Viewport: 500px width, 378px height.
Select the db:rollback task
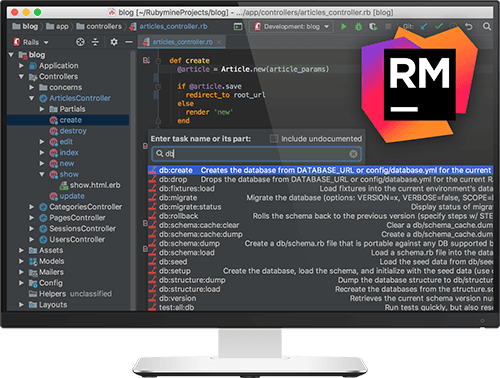pyautogui.click(x=320, y=216)
